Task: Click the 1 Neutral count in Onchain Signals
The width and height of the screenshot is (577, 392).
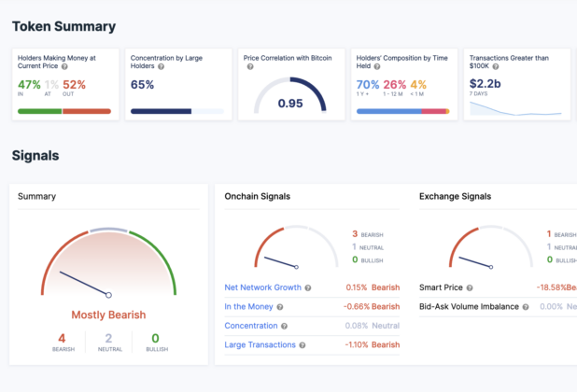Action: (x=354, y=246)
